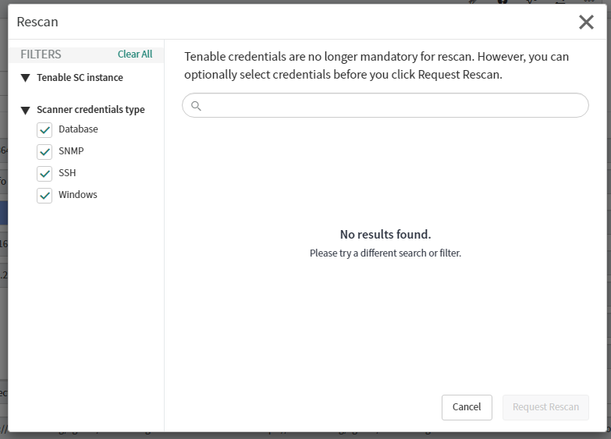Click the Windows filter label text
Image resolution: width=611 pixels, height=439 pixels.
pos(78,194)
